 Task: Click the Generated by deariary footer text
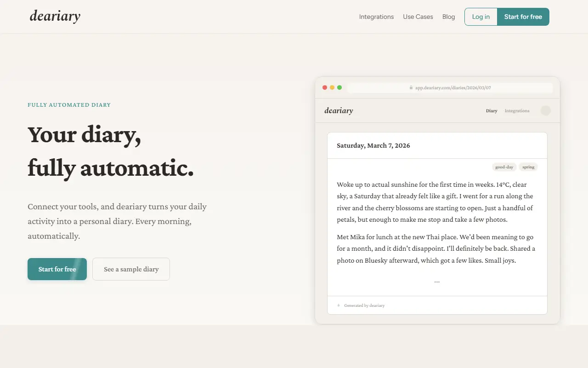point(364,305)
